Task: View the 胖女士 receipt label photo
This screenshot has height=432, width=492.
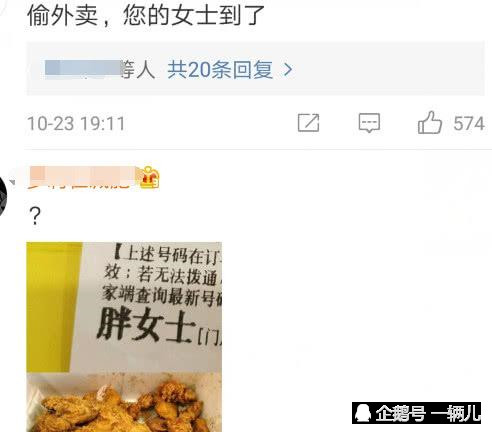Action: [124, 337]
